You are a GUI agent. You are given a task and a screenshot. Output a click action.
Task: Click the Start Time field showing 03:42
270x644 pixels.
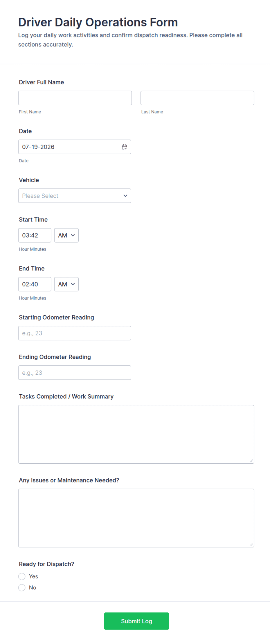coord(35,235)
